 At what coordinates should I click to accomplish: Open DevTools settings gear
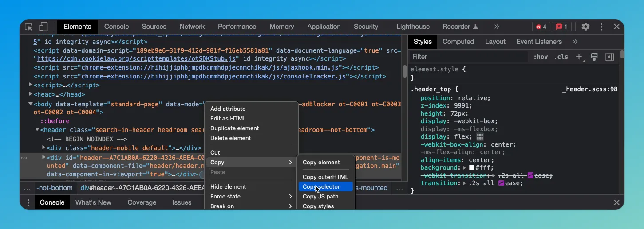586,27
